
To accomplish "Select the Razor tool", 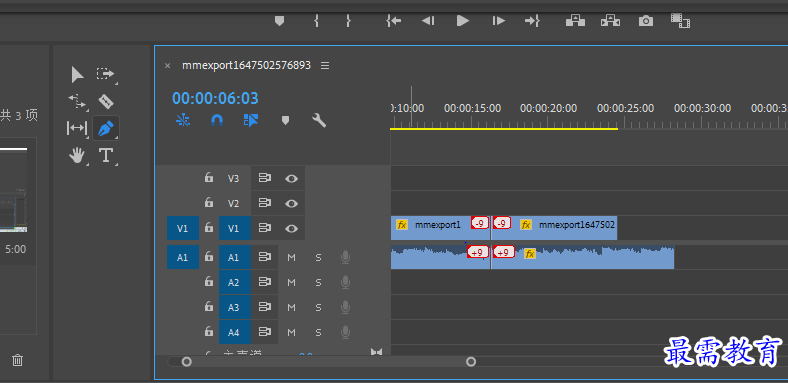I will pos(106,102).
